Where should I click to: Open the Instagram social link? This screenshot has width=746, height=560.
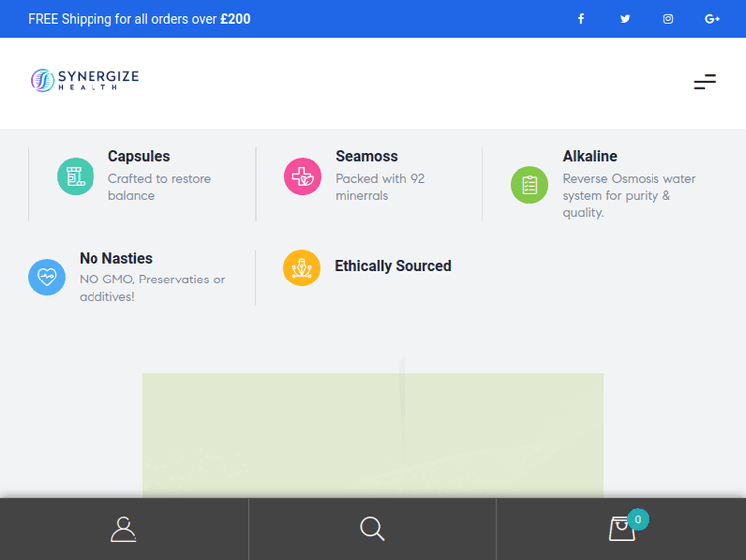coord(668,19)
